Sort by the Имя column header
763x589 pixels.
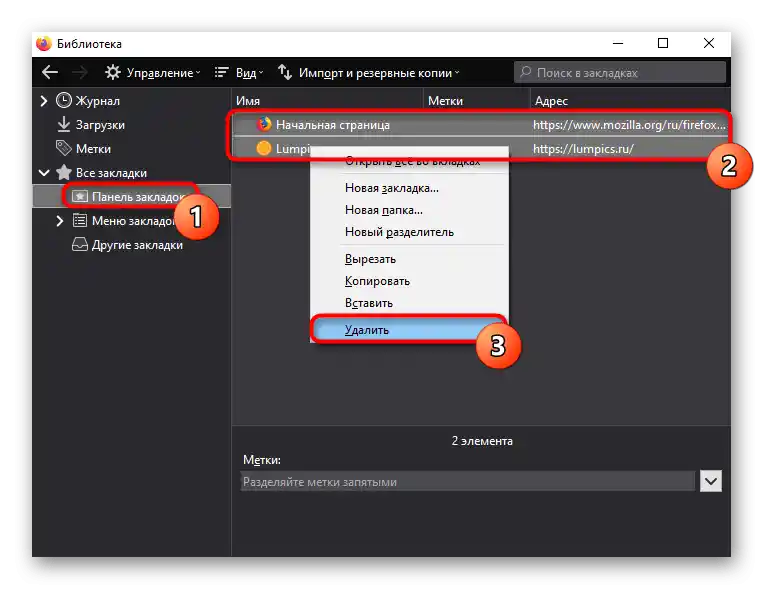point(327,101)
